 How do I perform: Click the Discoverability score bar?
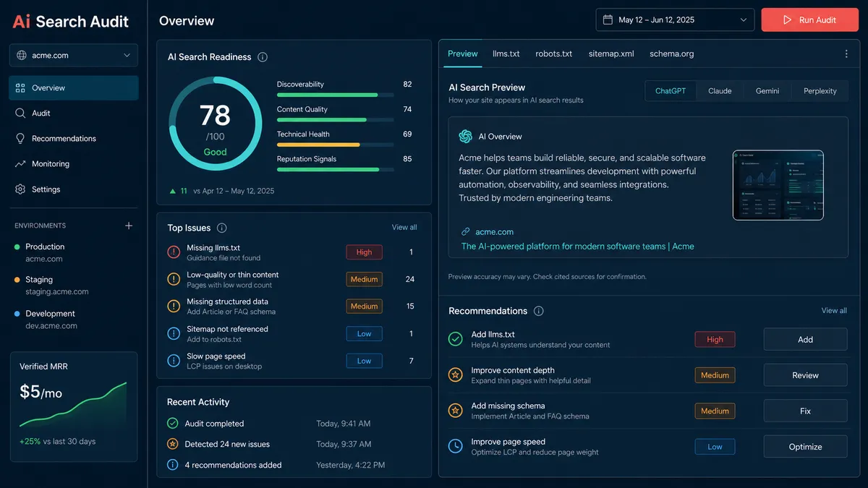(336, 95)
